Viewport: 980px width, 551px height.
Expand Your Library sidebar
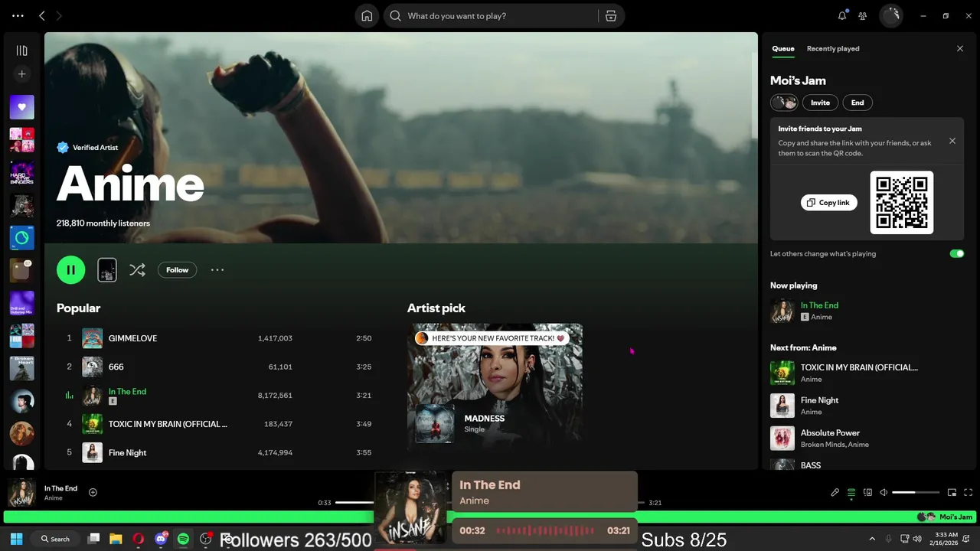[21, 51]
